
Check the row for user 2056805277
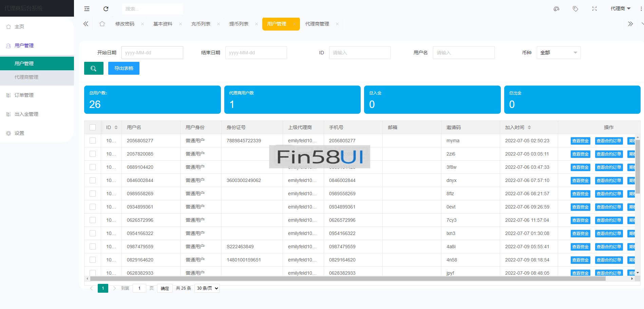point(93,141)
